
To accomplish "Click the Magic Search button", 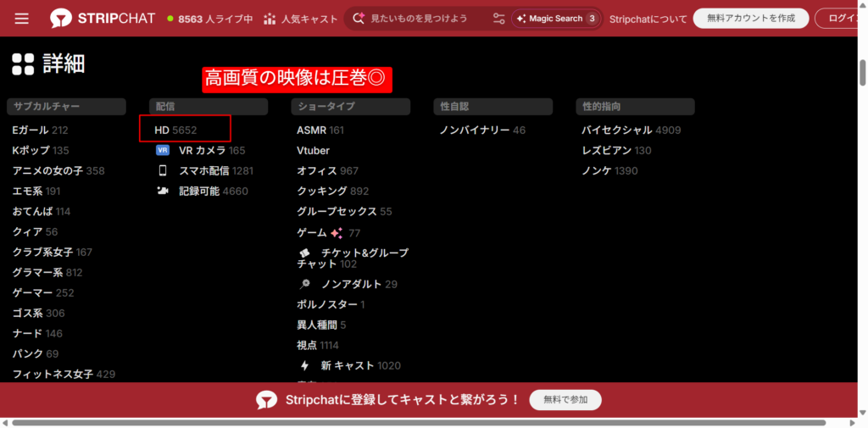I will 556,19.
